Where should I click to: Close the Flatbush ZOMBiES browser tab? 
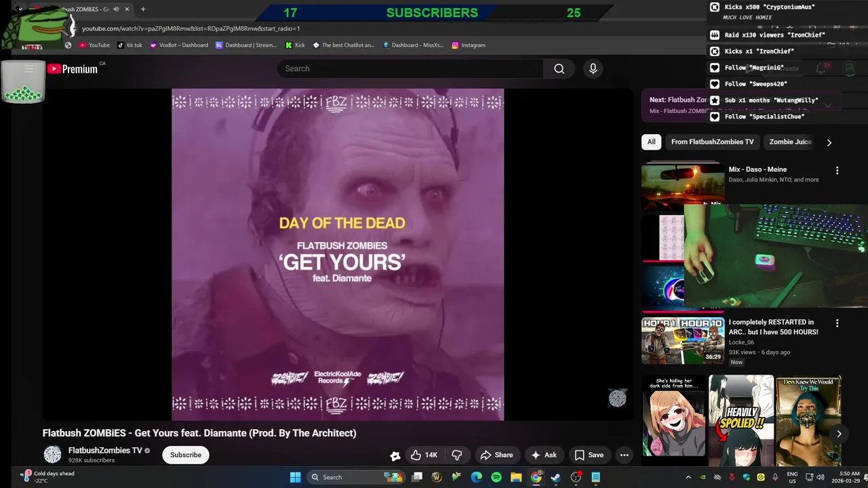127,9
